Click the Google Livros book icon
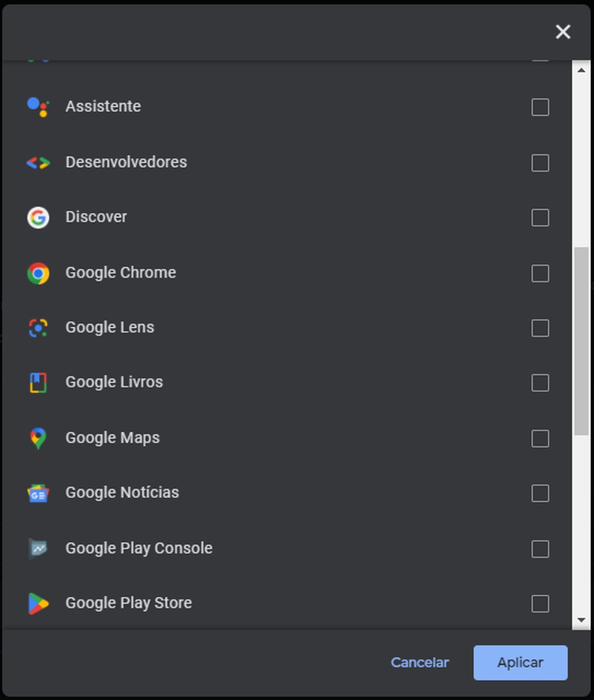 [38, 383]
